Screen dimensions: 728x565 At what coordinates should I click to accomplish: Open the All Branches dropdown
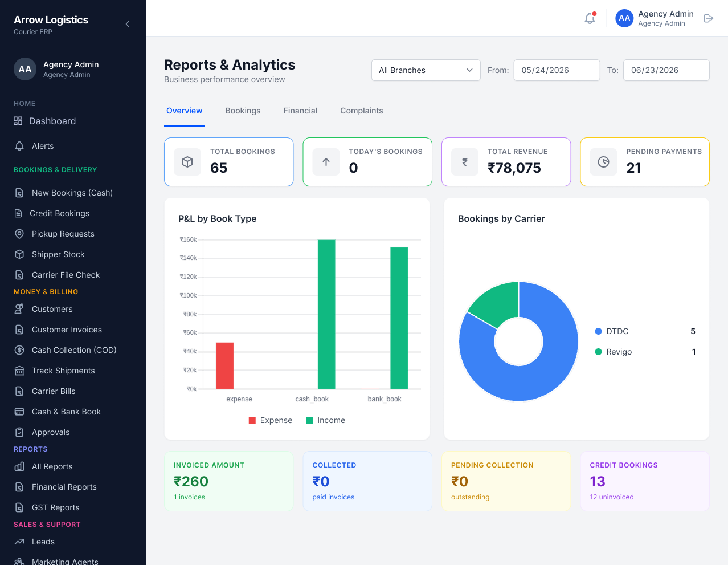click(426, 70)
